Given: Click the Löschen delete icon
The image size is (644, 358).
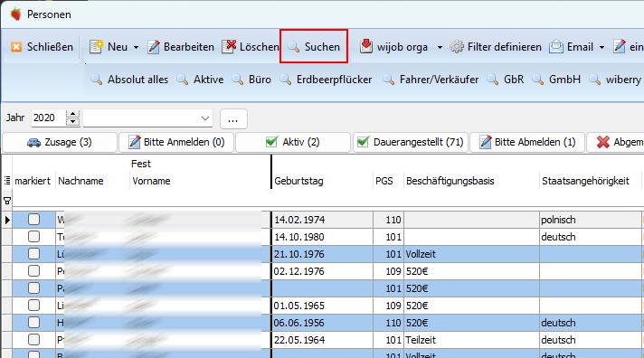Looking at the screenshot, I should click(229, 46).
